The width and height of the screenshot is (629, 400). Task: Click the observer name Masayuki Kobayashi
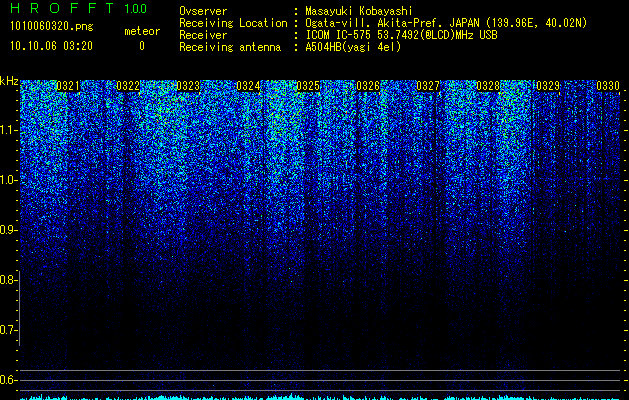359,11
